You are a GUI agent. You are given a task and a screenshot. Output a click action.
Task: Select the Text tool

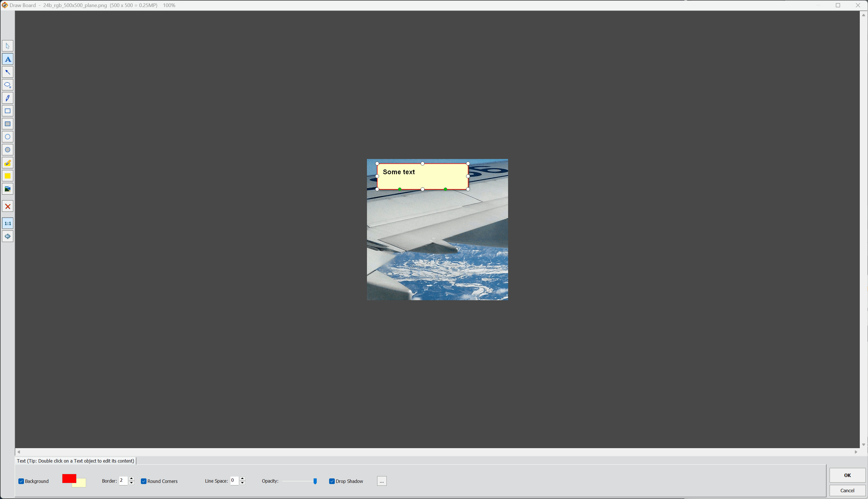(8, 59)
